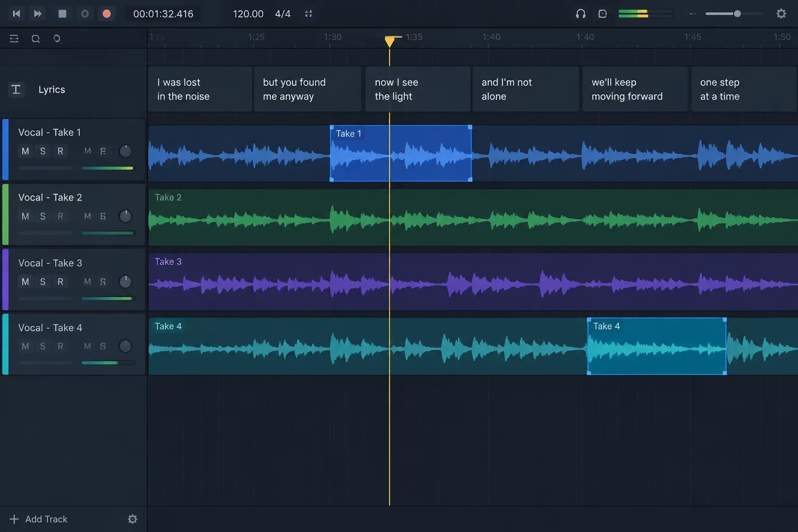The height and width of the screenshot is (532, 798).
Task: Click the metronome icon beside the headphones
Action: (603, 14)
